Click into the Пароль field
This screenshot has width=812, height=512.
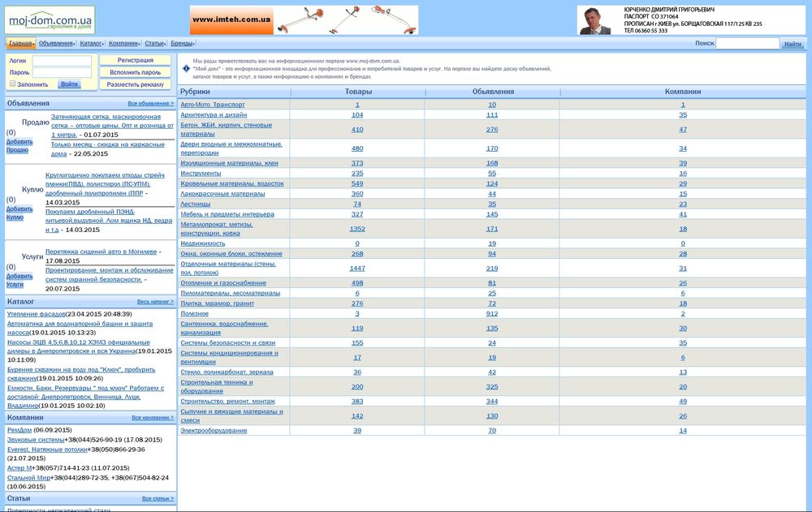point(62,72)
